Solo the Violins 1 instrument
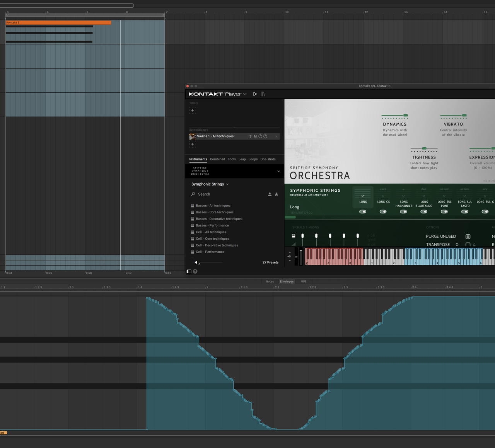The image size is (495, 448). pos(250,136)
